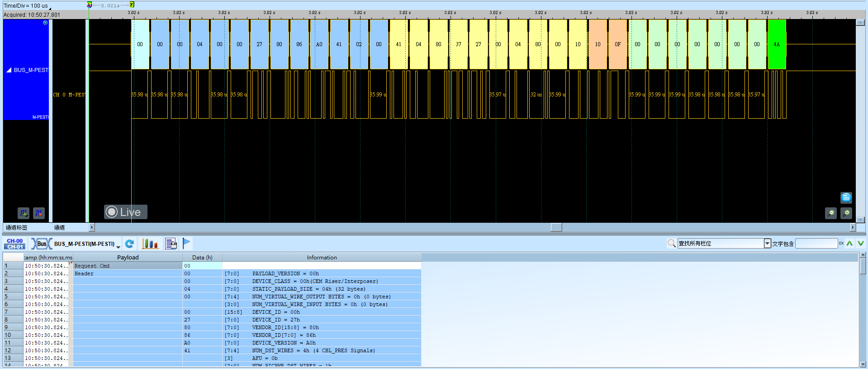Click the orange 0F decoded byte block
Viewport: 868px width, 369px height.
click(x=617, y=44)
